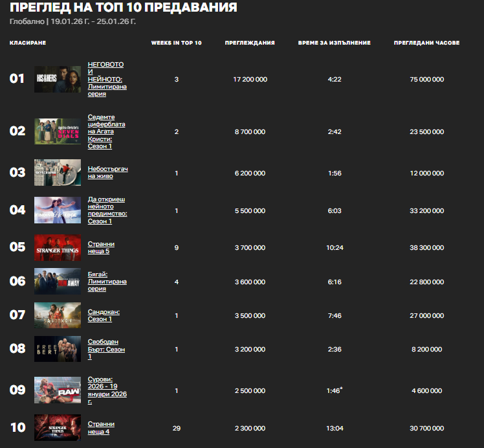This screenshot has width=484, height=448.
Task: Open the 'Странни неща 5' title link
Action: point(101,247)
